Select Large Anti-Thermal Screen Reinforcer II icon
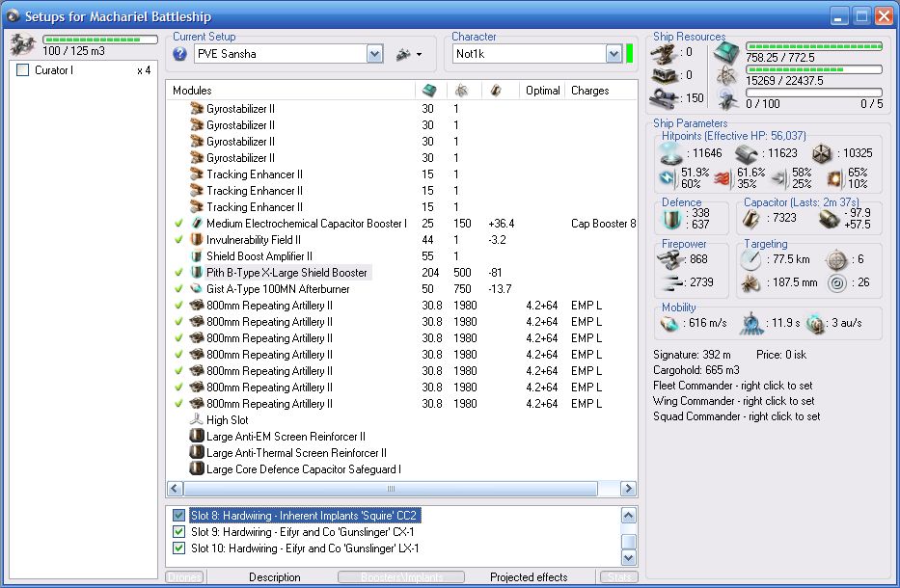Image resolution: width=900 pixels, height=588 pixels. coord(197,453)
